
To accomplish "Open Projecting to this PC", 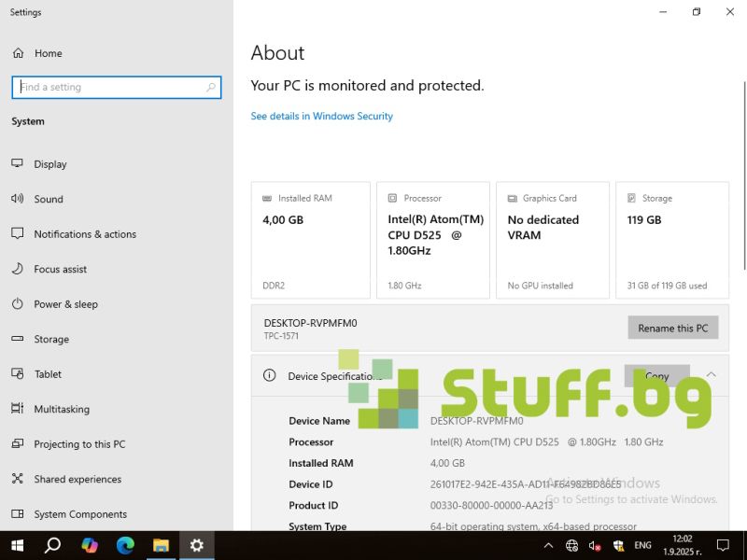I will [x=79, y=444].
